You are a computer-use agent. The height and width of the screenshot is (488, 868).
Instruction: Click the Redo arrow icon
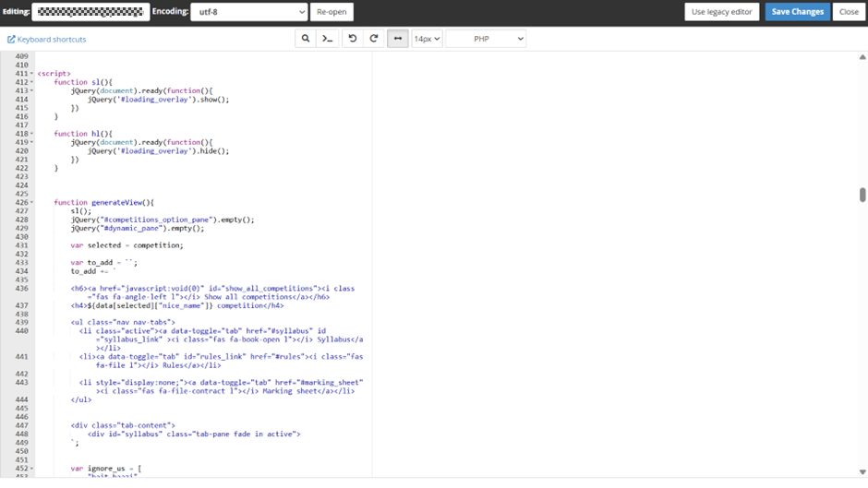coord(374,39)
